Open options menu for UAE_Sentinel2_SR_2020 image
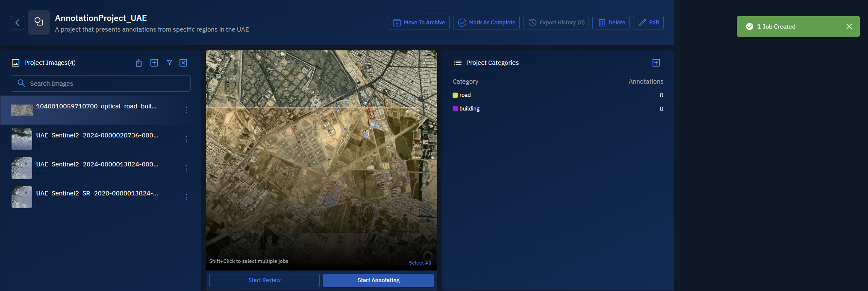 [187, 197]
